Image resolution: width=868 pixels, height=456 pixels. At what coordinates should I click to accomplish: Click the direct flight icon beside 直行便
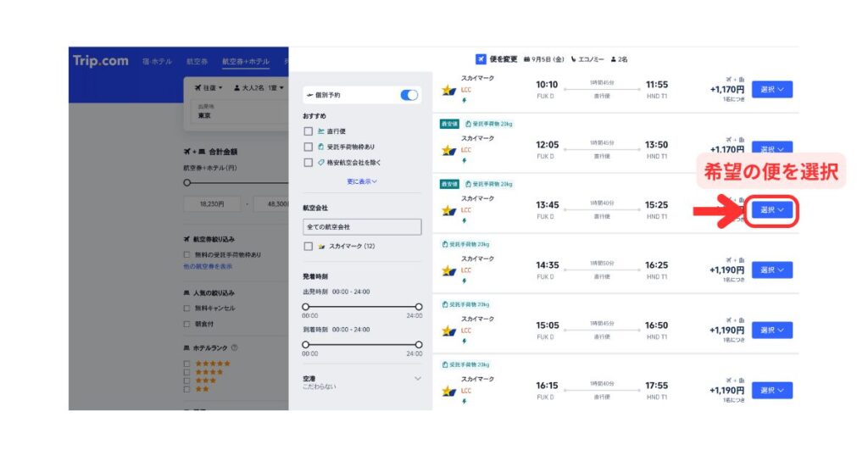click(321, 131)
